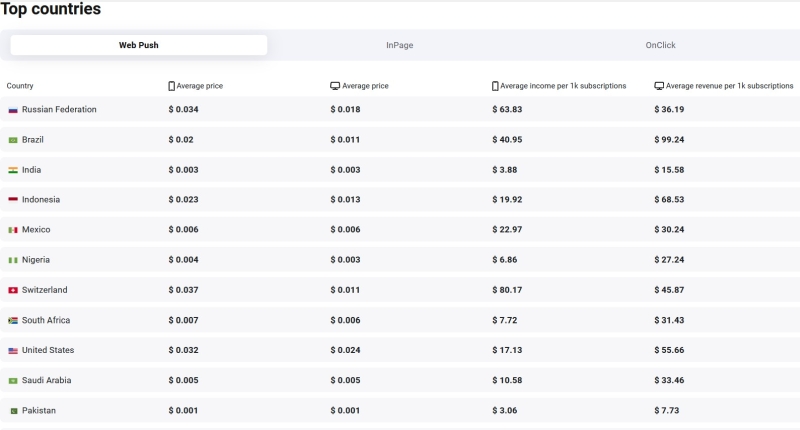Click the $ 30.24 revenue value

tap(669, 230)
